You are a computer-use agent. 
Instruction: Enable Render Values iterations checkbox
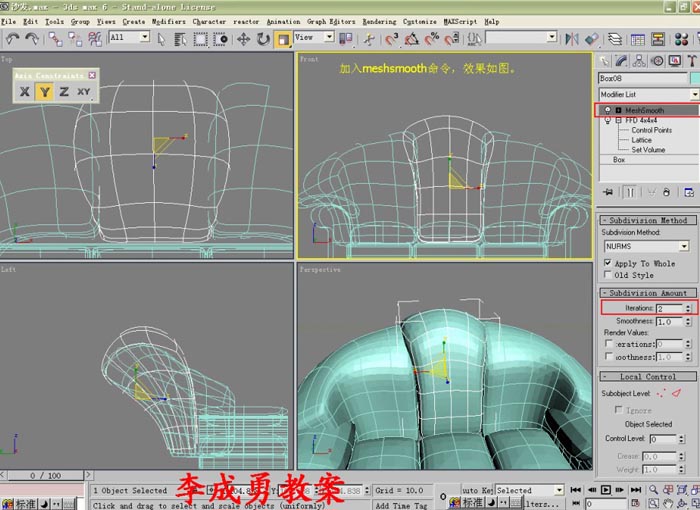(x=608, y=343)
